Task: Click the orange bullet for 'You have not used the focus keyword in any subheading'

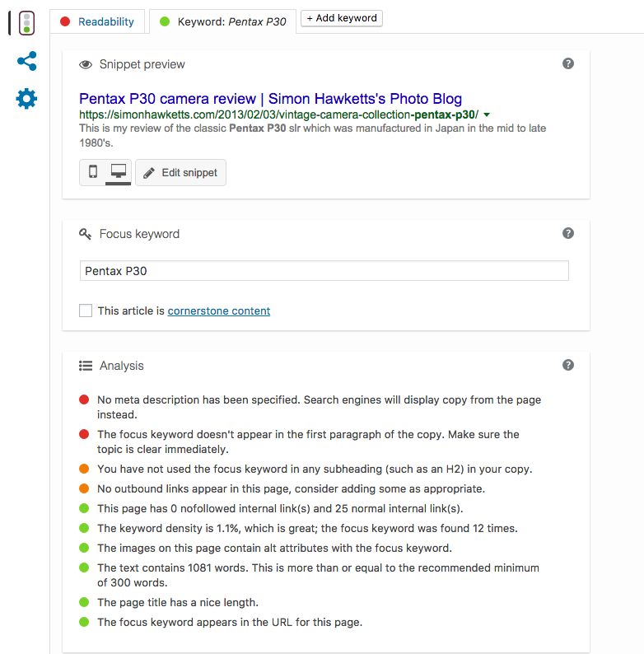Action: point(84,469)
